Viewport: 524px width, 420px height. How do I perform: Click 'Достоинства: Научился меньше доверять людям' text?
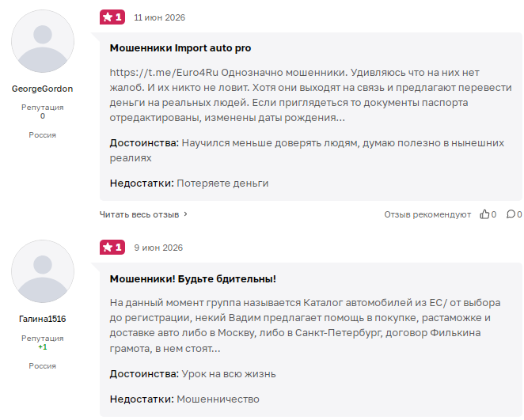coord(307,150)
